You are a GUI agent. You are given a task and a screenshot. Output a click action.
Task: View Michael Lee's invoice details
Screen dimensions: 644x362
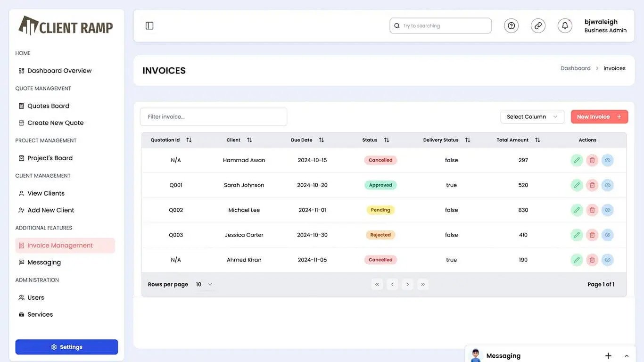point(608,210)
